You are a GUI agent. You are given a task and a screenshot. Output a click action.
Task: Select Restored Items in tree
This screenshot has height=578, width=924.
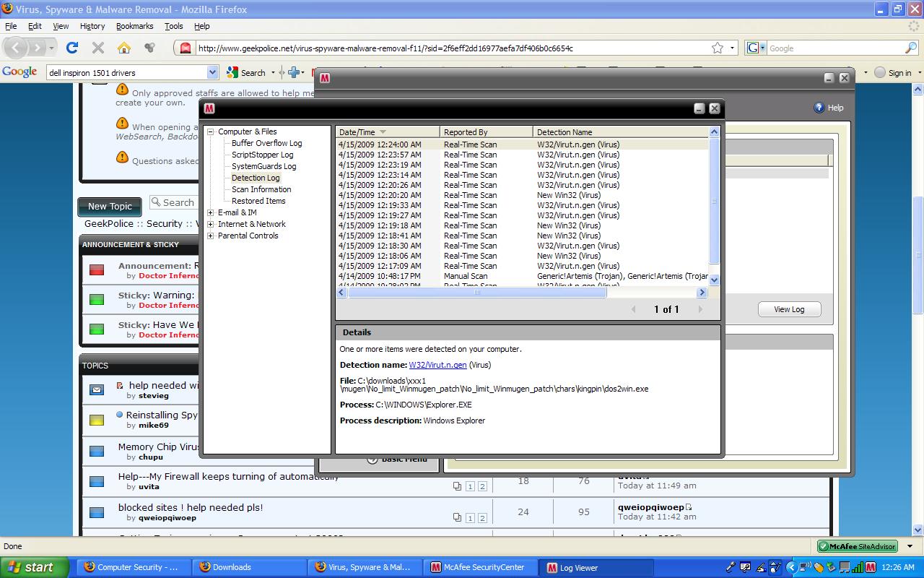[x=258, y=201]
